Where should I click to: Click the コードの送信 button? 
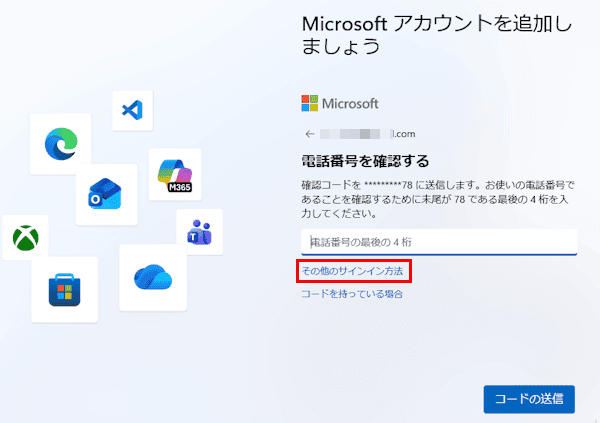[x=529, y=399]
